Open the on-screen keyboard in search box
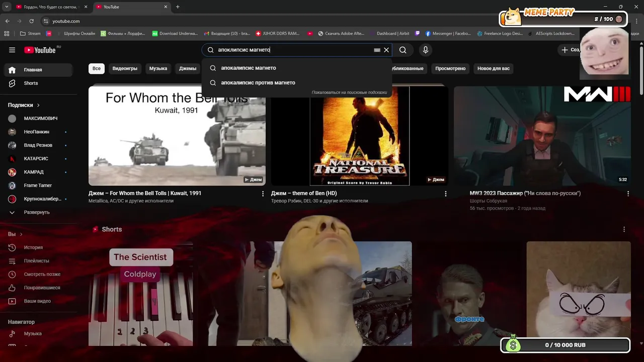 [377, 50]
